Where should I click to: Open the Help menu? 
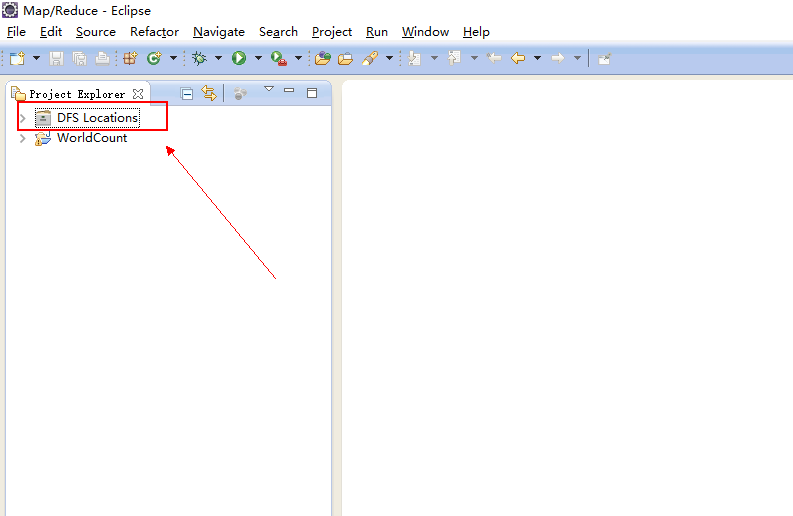(x=476, y=32)
